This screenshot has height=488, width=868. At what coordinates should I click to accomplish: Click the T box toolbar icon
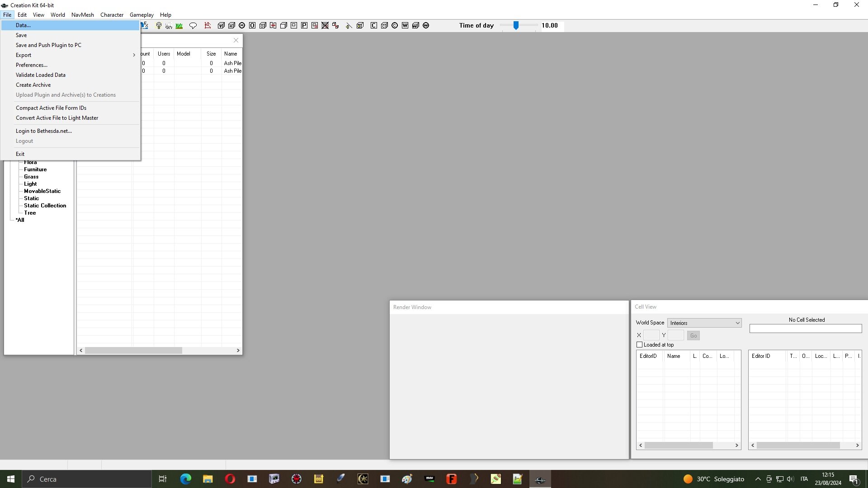[x=221, y=26]
